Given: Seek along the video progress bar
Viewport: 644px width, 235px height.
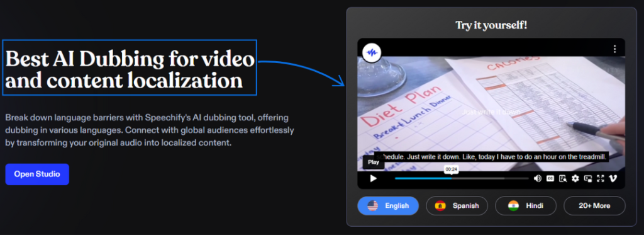Looking at the screenshot, I should [462, 179].
